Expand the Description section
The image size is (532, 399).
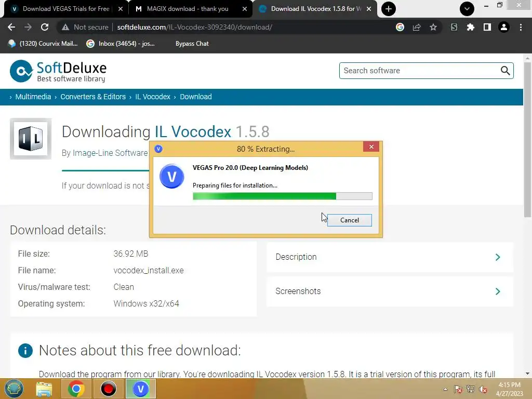[390, 257]
